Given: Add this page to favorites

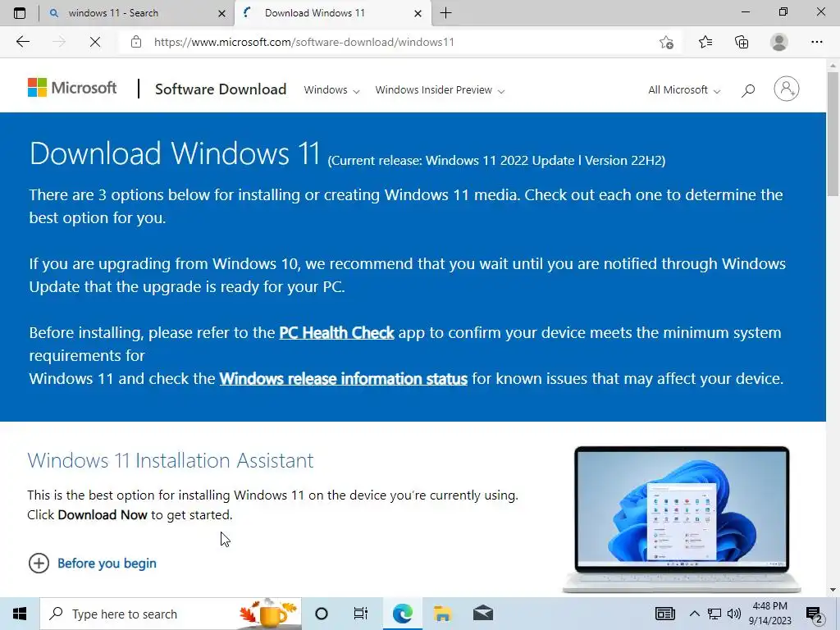Looking at the screenshot, I should click(666, 42).
